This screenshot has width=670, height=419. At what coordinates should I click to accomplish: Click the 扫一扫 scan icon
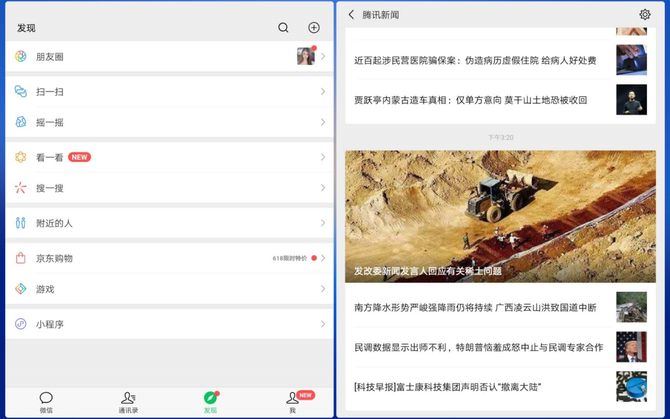pos(20,92)
